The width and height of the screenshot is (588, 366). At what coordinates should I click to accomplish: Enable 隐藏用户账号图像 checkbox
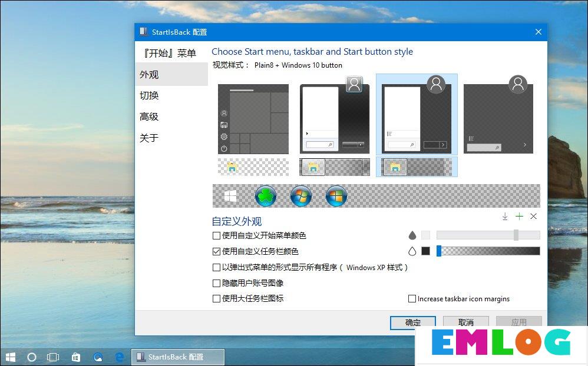pyautogui.click(x=216, y=283)
